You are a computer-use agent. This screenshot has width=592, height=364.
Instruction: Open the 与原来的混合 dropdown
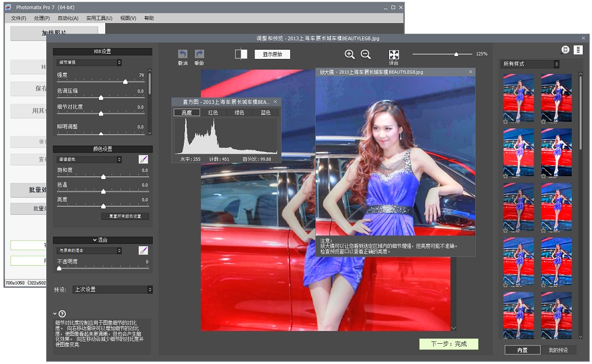(89, 250)
